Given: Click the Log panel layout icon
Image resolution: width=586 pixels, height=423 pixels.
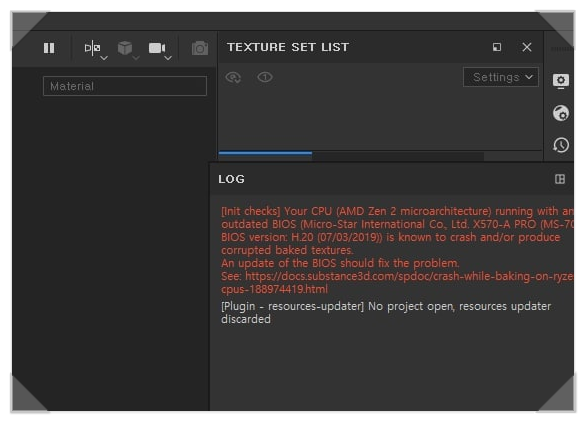Looking at the screenshot, I should tap(560, 179).
